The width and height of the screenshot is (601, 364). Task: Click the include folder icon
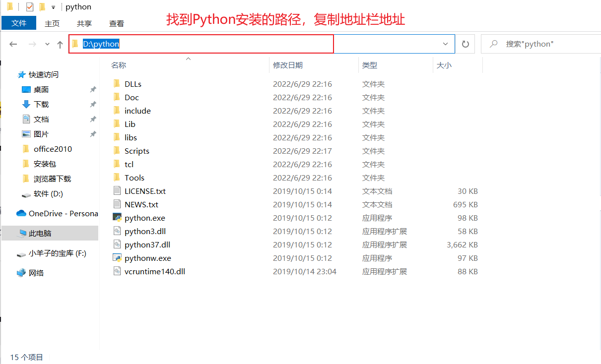pos(117,111)
